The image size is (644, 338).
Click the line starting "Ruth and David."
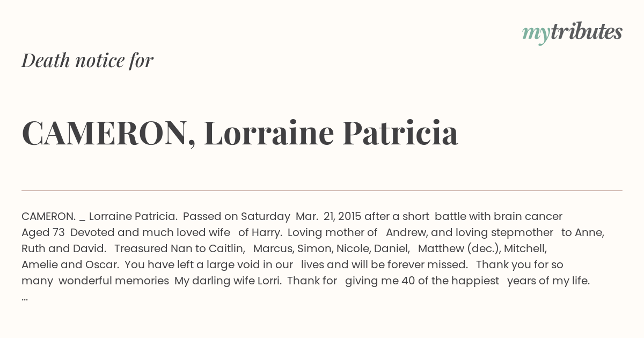tap(284, 248)
